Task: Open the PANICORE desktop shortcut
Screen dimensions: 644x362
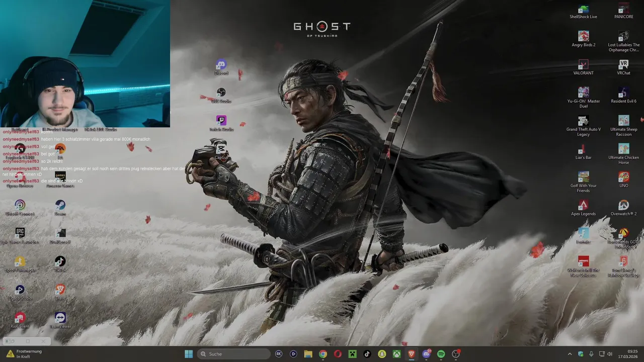Action: (623, 11)
